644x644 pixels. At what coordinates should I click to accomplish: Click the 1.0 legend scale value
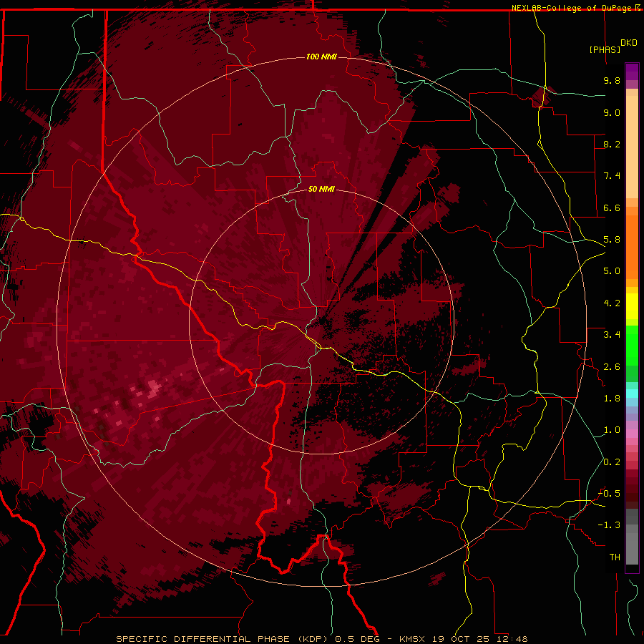tap(612, 430)
